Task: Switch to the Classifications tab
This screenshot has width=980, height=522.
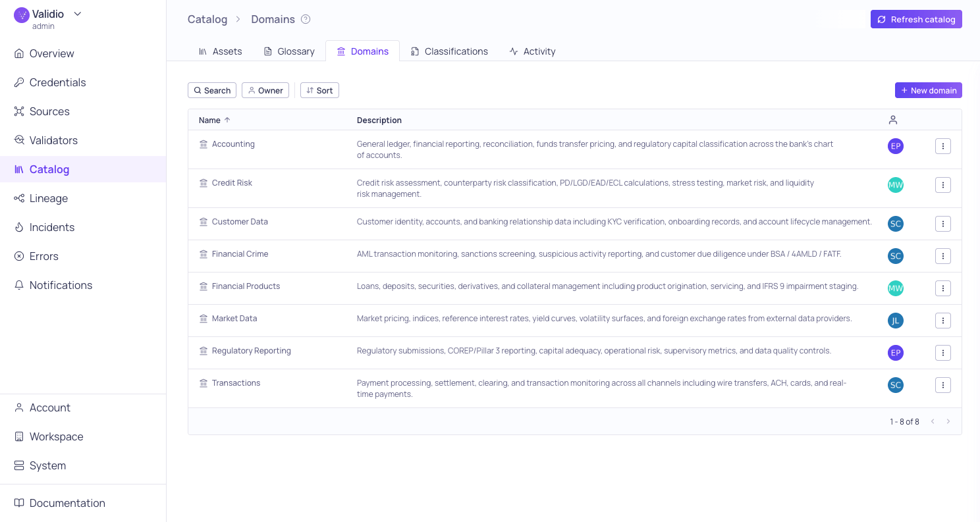Action: point(449,51)
